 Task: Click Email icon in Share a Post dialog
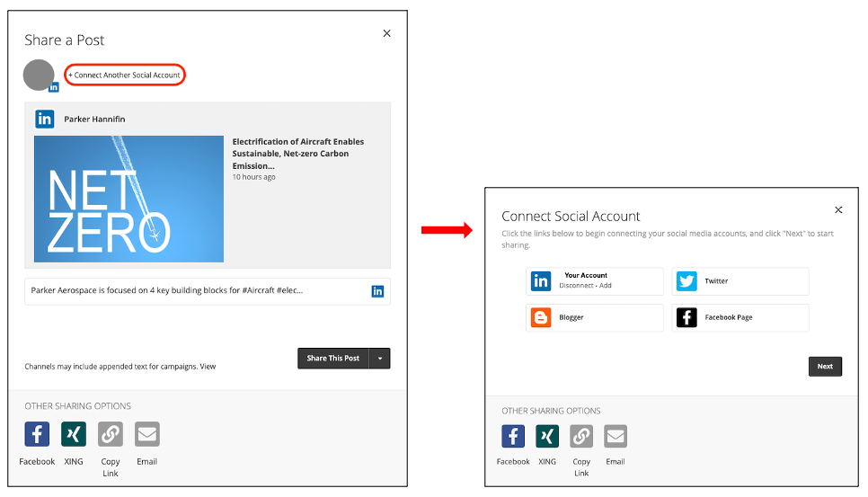(x=147, y=434)
